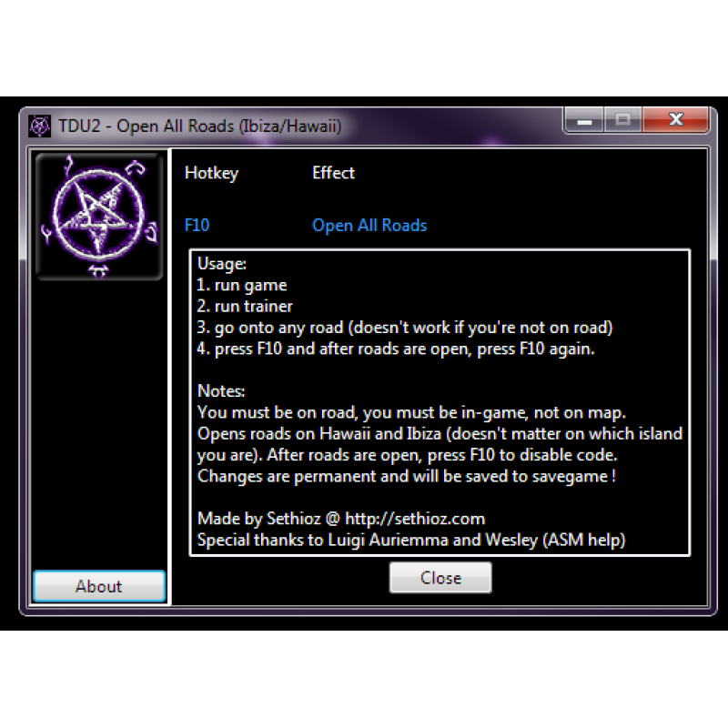Click the Special thanks credits line
This screenshot has width=728, height=728.
(411, 540)
